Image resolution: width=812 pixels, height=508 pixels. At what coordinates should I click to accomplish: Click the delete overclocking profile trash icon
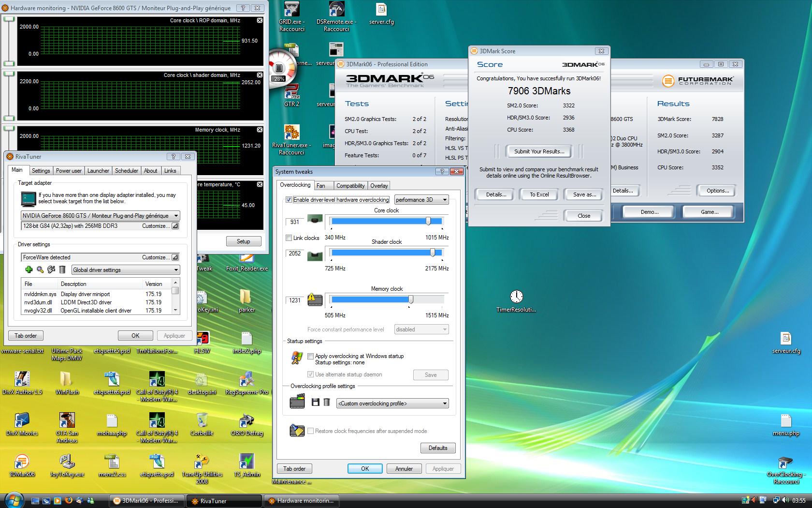[327, 402]
